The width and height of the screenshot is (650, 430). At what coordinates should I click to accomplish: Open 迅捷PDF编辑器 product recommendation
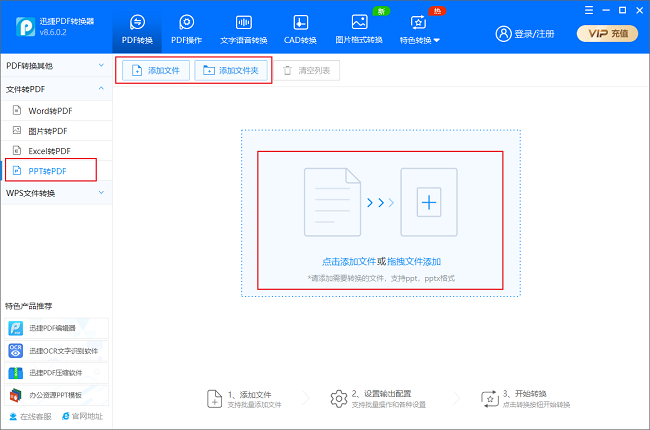(56, 328)
